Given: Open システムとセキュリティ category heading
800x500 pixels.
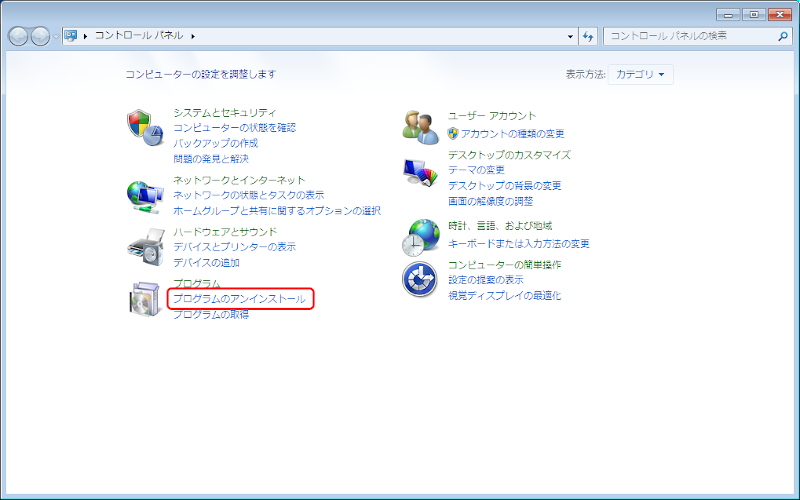Looking at the screenshot, I should (224, 112).
